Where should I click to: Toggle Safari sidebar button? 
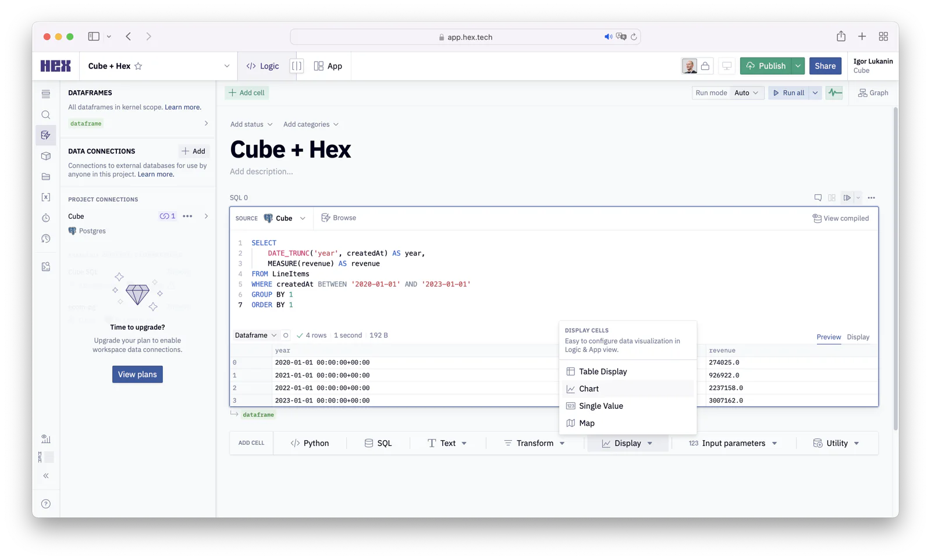click(x=94, y=36)
